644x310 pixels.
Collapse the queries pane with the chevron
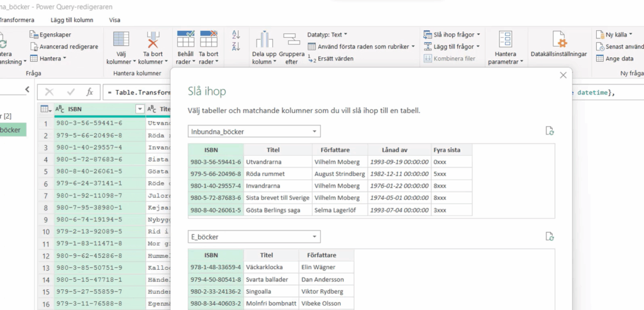point(27,90)
